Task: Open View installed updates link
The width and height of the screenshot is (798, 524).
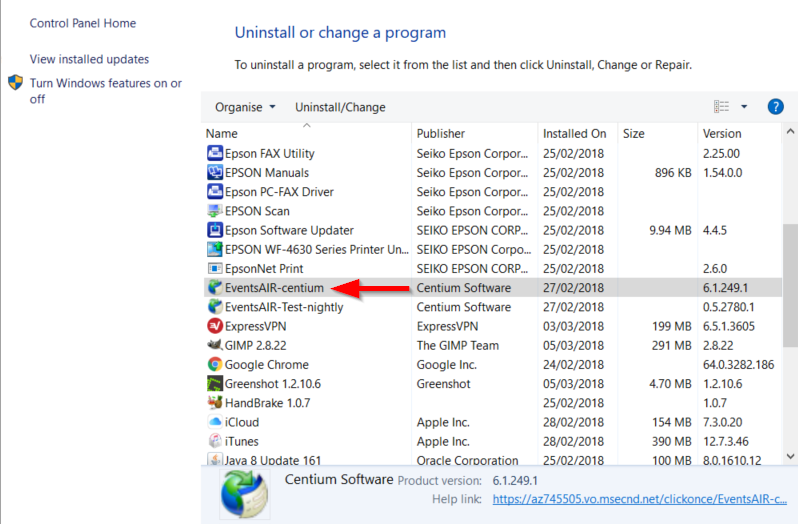Action: coord(89,59)
